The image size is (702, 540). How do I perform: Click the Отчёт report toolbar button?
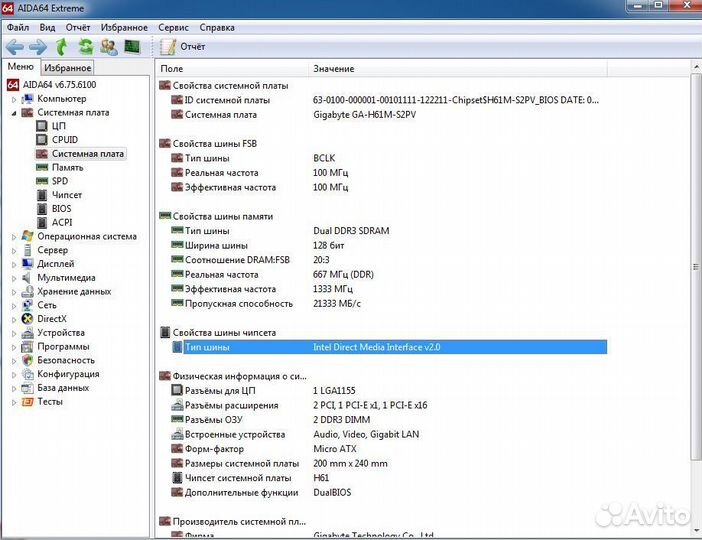pyautogui.click(x=183, y=47)
